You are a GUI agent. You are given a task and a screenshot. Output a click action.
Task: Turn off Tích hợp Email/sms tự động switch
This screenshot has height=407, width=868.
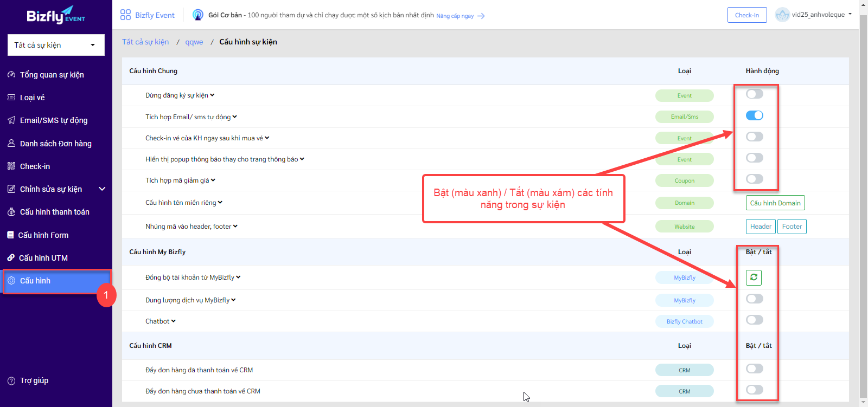[755, 115]
